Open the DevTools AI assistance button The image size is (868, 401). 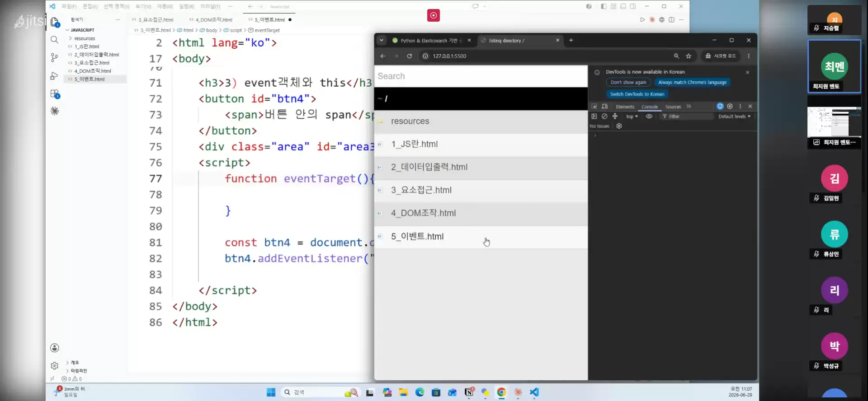pyautogui.click(x=720, y=107)
